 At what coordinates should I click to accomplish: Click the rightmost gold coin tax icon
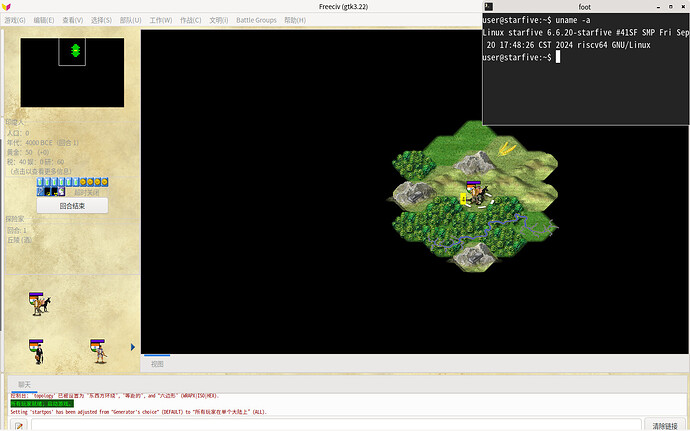(104, 182)
